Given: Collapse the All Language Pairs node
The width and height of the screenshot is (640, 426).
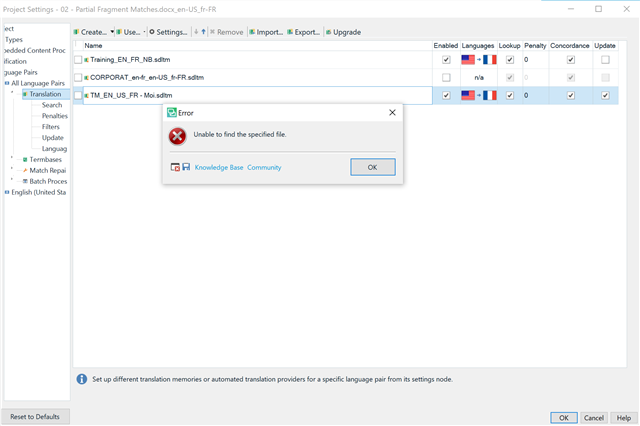Looking at the screenshot, I should pyautogui.click(x=7, y=83).
